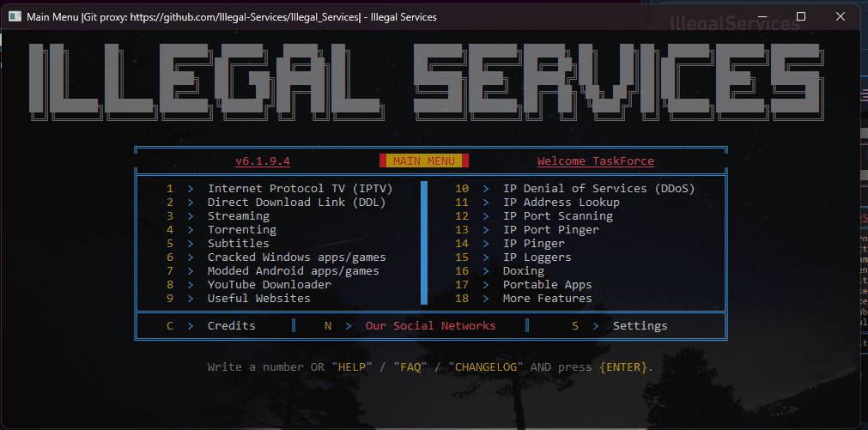The width and height of the screenshot is (868, 430).
Task: Click the "FAQ" keyword in prompt
Action: 410,366
